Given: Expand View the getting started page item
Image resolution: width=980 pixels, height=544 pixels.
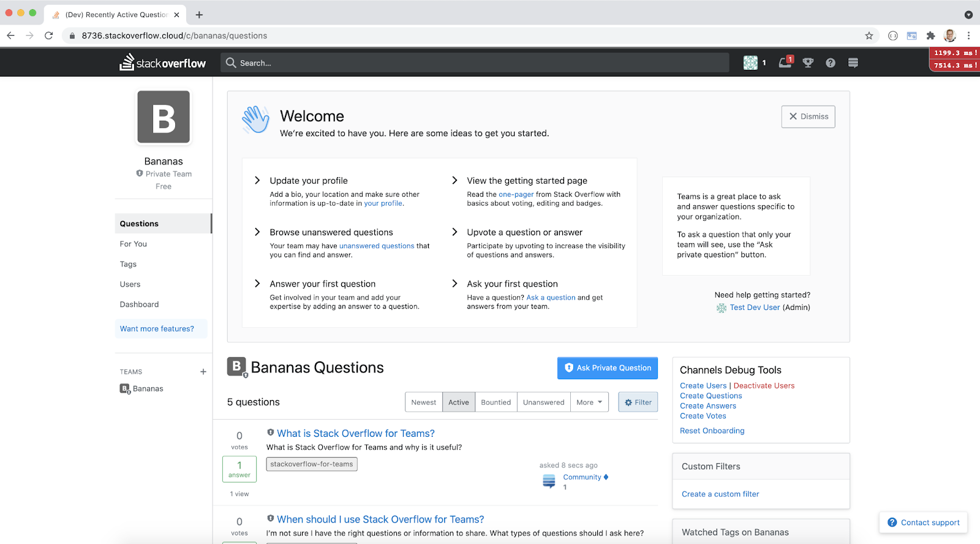Looking at the screenshot, I should point(455,180).
